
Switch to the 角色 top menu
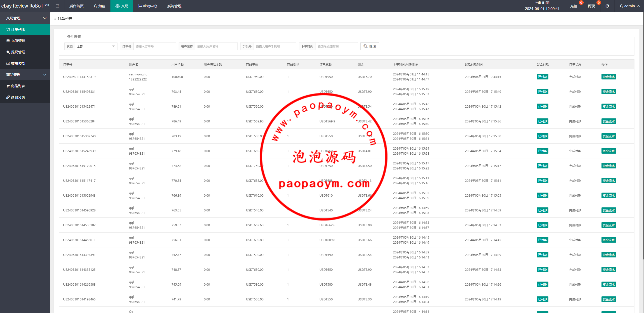coord(99,6)
